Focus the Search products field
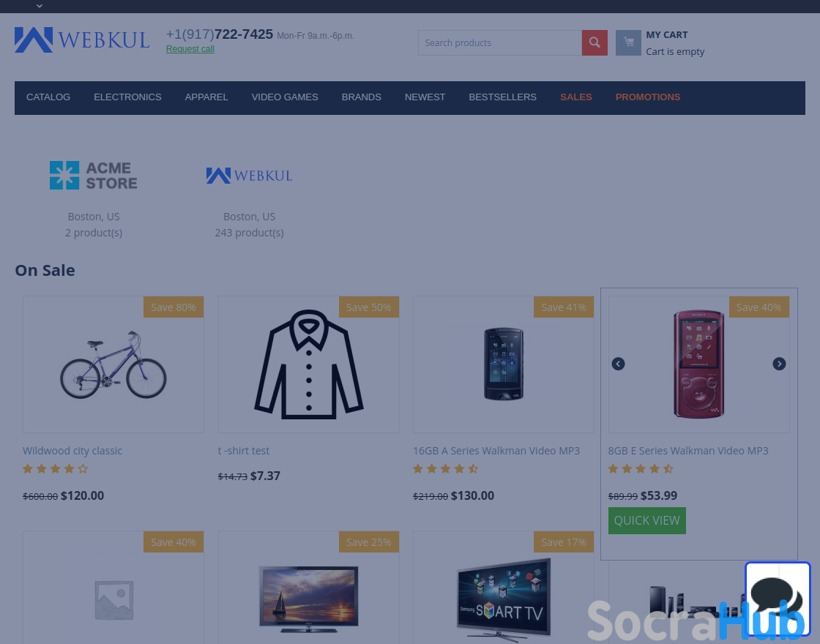This screenshot has height=644, width=820. [x=500, y=42]
